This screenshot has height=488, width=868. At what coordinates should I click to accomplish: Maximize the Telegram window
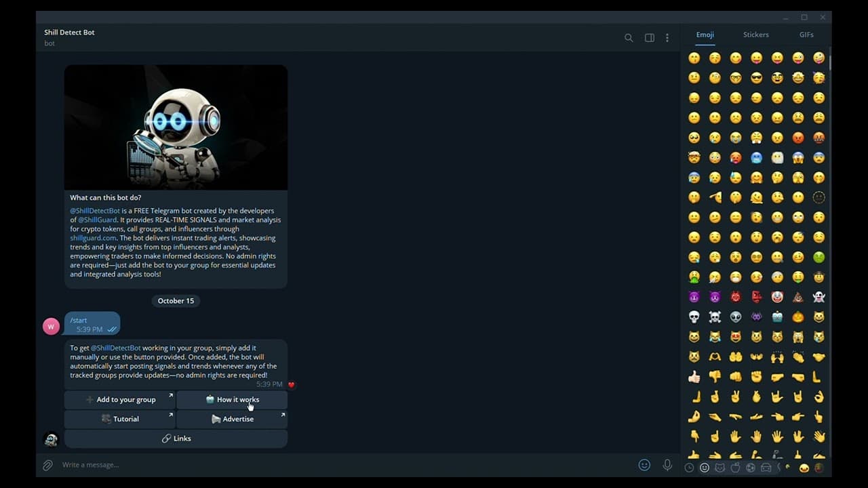tap(804, 18)
